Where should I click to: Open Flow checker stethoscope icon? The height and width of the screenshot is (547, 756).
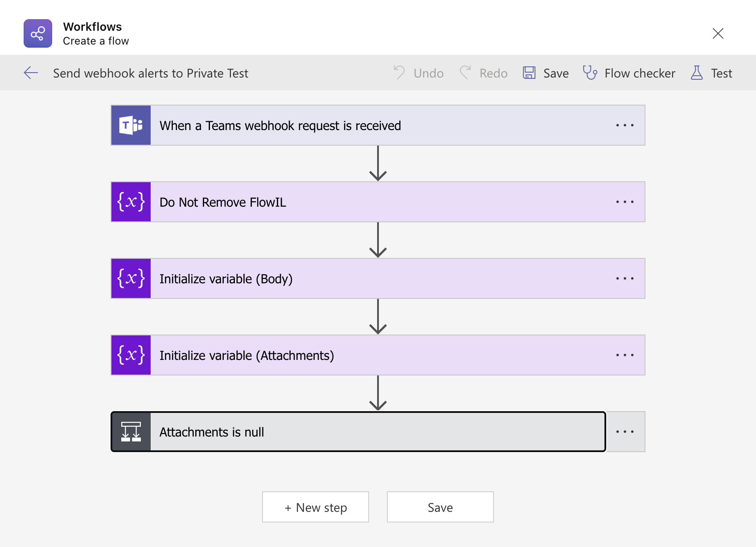(590, 73)
